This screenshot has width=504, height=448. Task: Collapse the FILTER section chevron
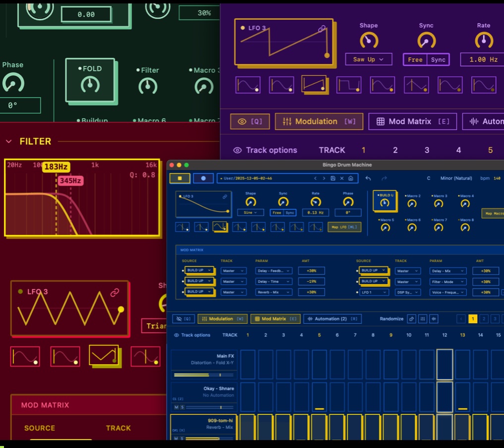tap(9, 141)
